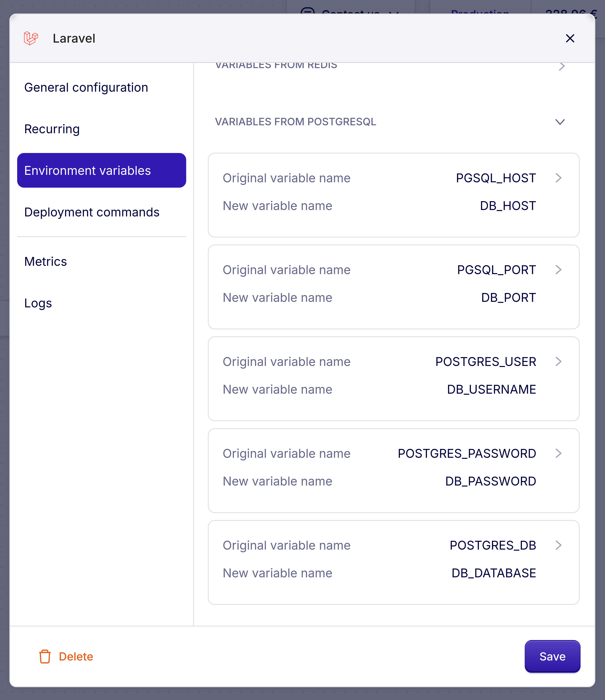
Task: Open POSTGRES_USER variable chevron arrow
Action: (558, 362)
